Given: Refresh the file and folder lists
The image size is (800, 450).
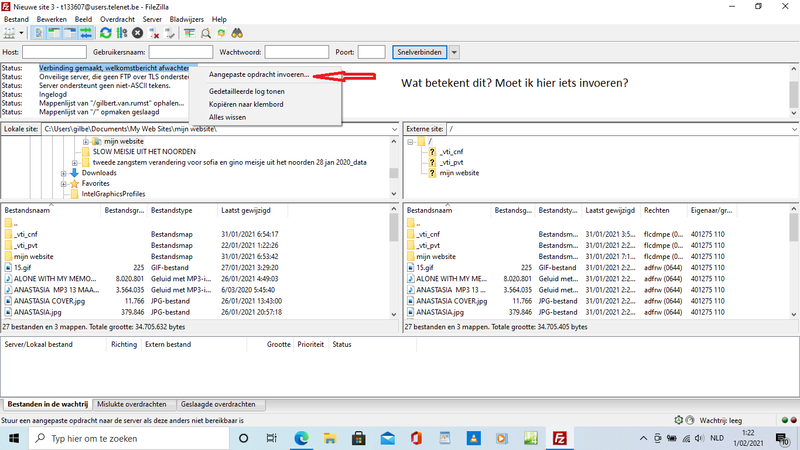Looking at the screenshot, I should (x=107, y=33).
